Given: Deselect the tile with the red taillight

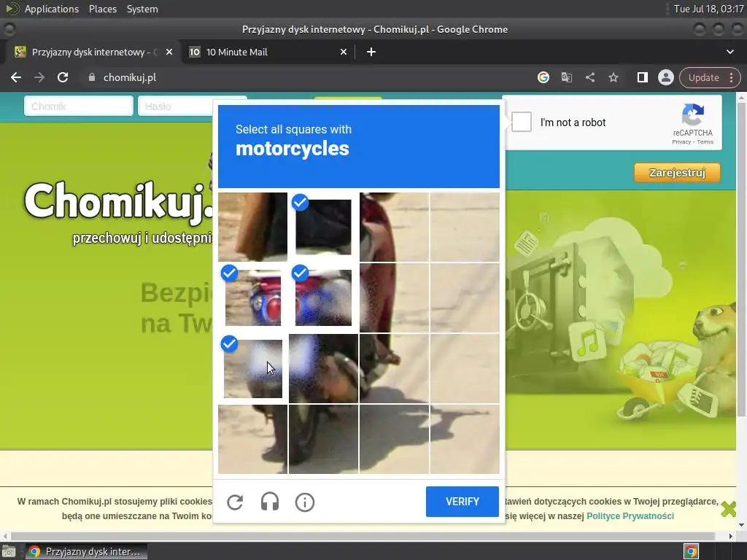Looking at the screenshot, I should 252,297.
